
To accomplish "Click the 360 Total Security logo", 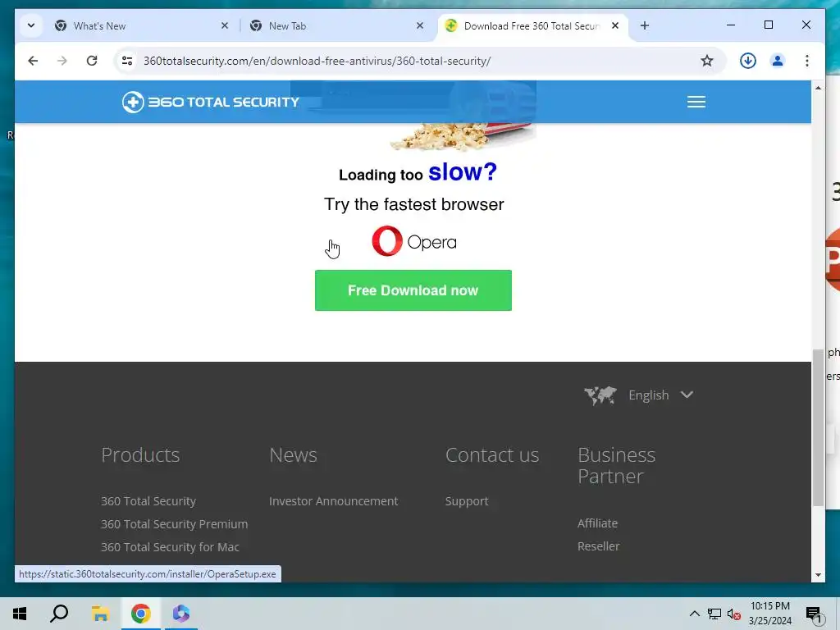I will click(x=211, y=102).
